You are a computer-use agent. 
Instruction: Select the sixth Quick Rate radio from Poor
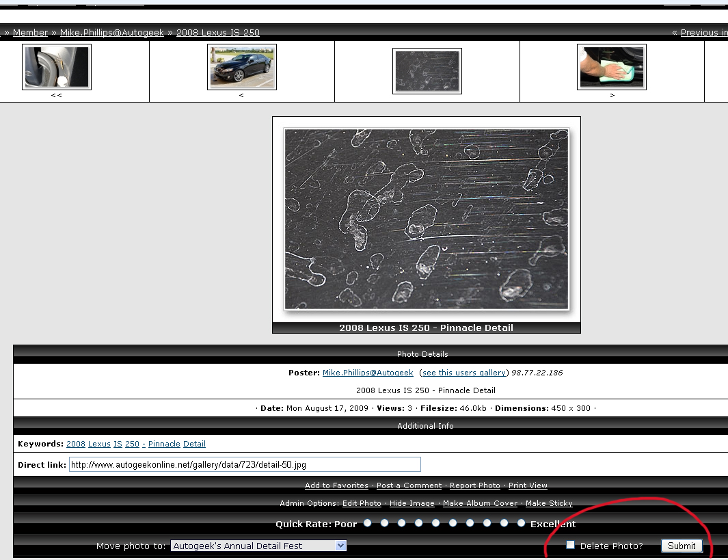(453, 523)
